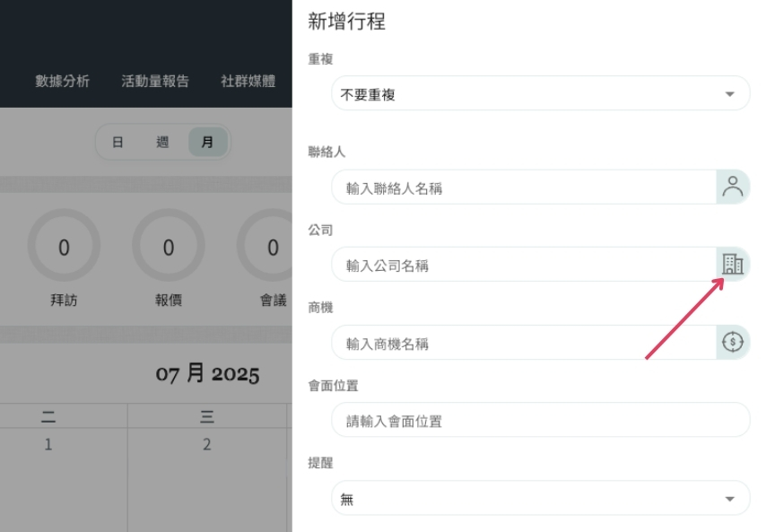Viewport: 766px width, 532px height.
Task: Open the 不要重複 repeat dropdown
Action: click(540, 93)
